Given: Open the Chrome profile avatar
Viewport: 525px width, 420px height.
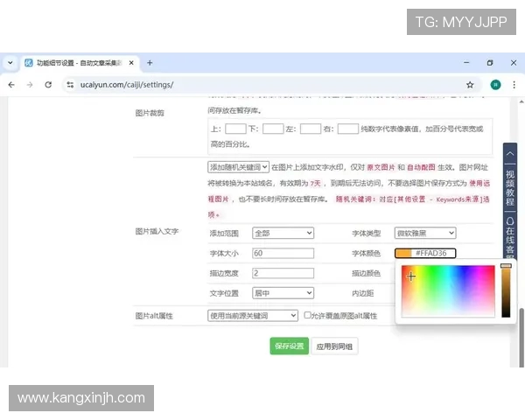Looking at the screenshot, I should coord(495,85).
